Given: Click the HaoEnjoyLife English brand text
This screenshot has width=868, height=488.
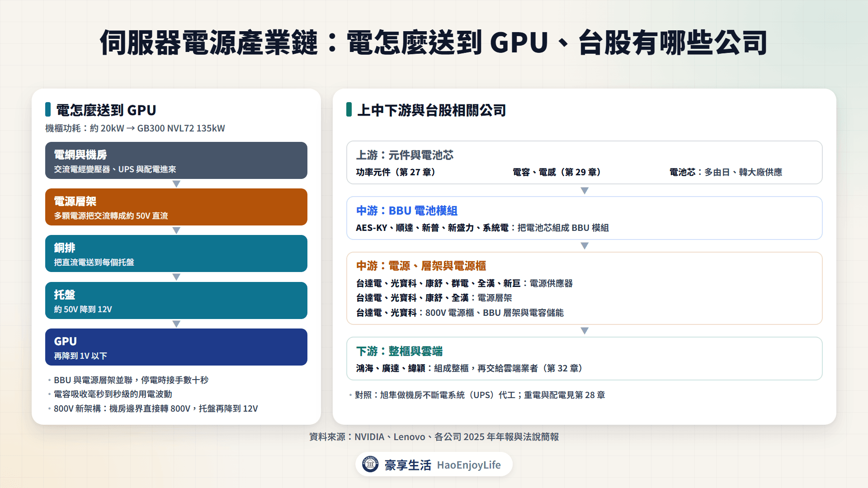Looking at the screenshot, I should (469, 465).
